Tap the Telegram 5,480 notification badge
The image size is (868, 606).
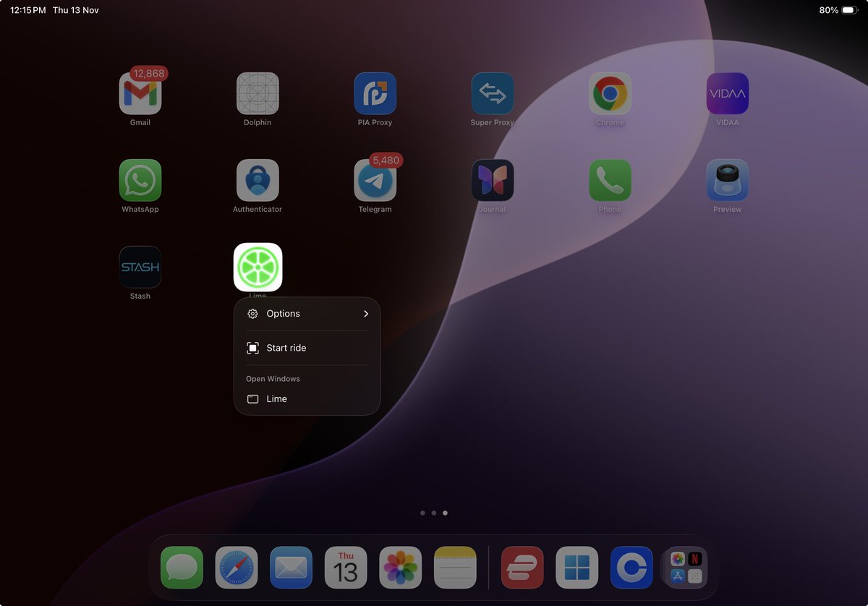[386, 161]
